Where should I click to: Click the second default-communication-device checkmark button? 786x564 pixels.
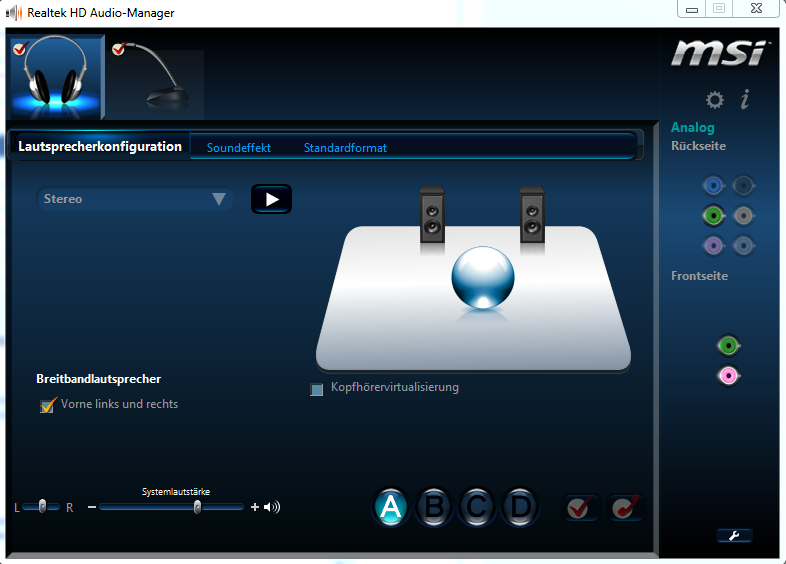625,507
